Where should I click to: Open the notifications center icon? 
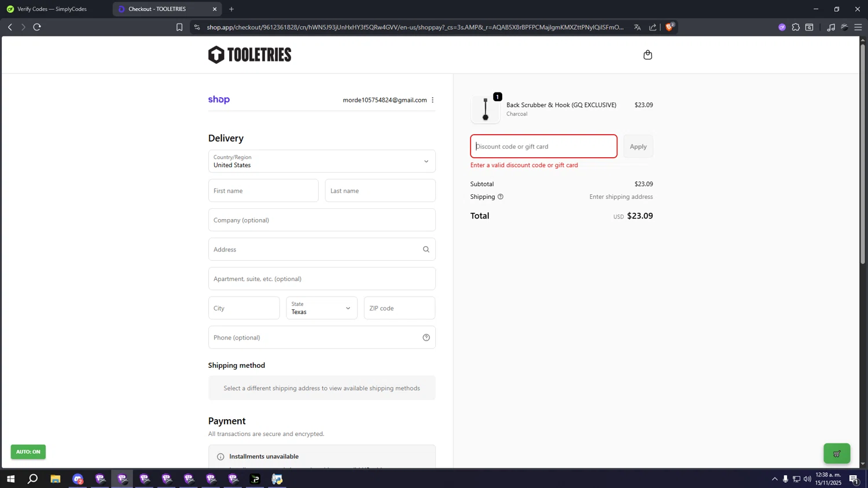854,479
